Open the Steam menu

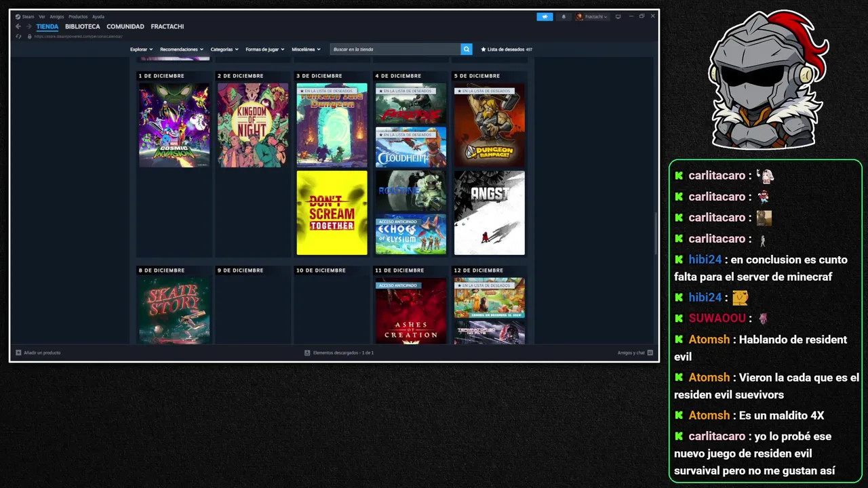pyautogui.click(x=28, y=16)
